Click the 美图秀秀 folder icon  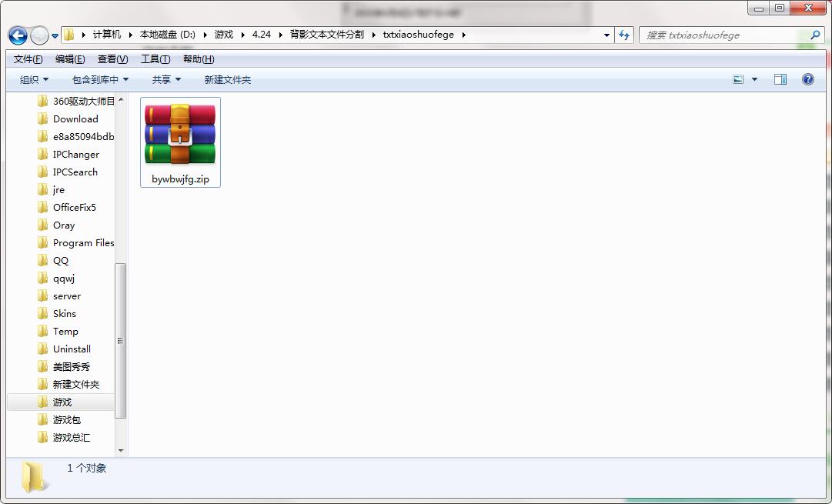pos(43,366)
